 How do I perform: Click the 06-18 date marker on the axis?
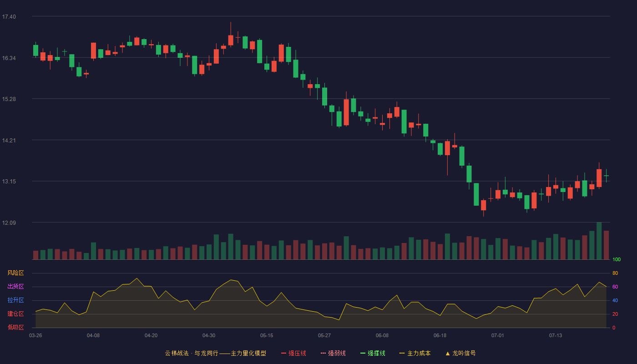coord(440,335)
